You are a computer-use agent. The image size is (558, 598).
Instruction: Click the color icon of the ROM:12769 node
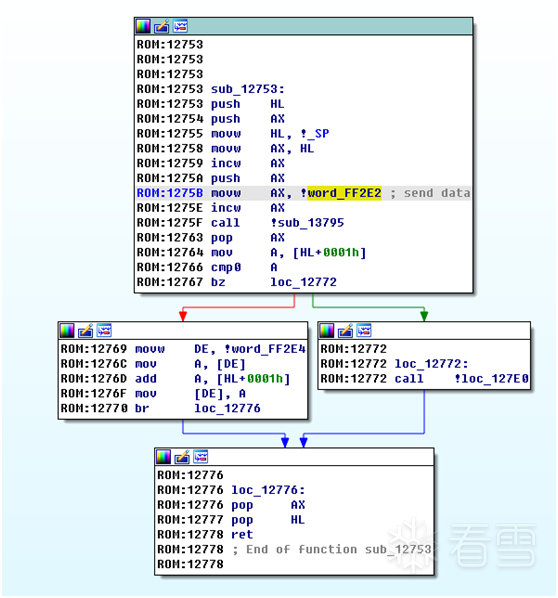click(x=67, y=331)
